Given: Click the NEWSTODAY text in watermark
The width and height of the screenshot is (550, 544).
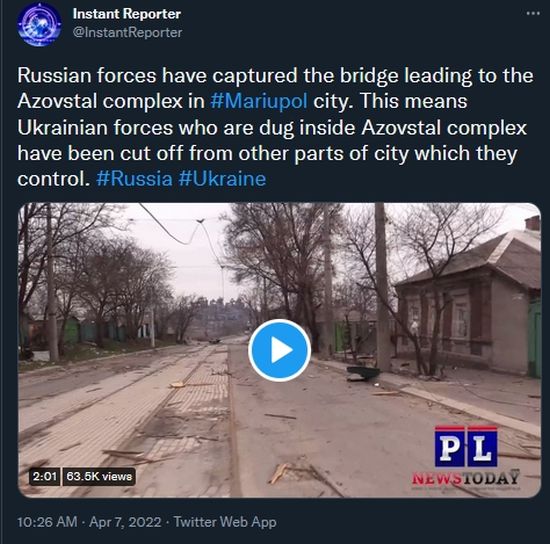Looking at the screenshot, I should pyautogui.click(x=465, y=478).
